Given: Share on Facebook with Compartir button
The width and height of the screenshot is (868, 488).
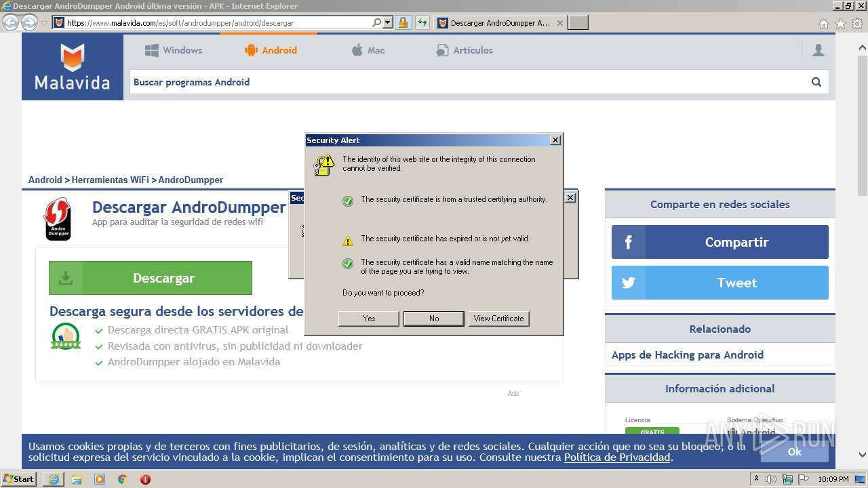Looking at the screenshot, I should pos(719,242).
